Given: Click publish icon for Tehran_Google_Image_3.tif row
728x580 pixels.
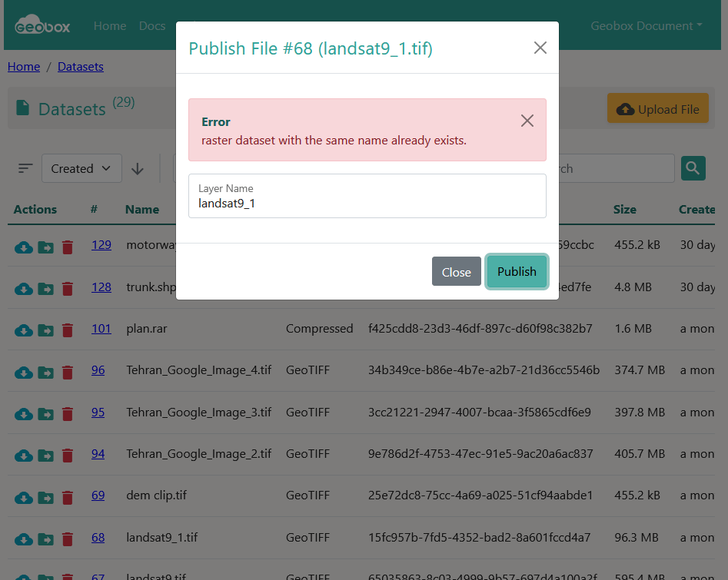Looking at the screenshot, I should pos(45,414).
